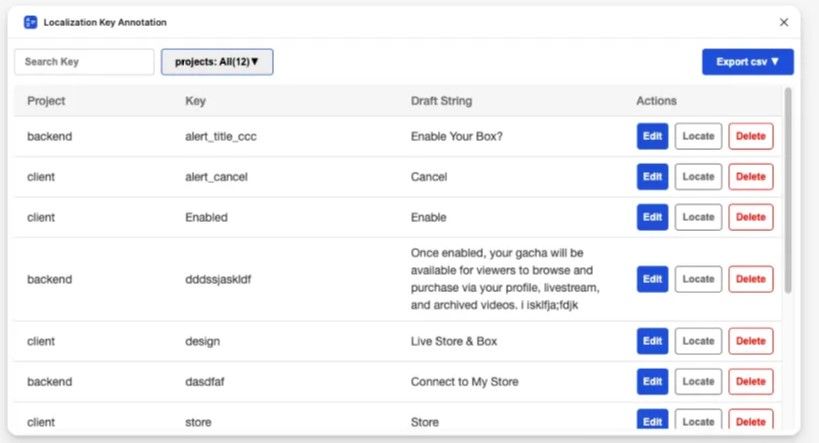The height and width of the screenshot is (443, 819).
Task: Click the vertical scrollbar of the table
Action: 788,191
